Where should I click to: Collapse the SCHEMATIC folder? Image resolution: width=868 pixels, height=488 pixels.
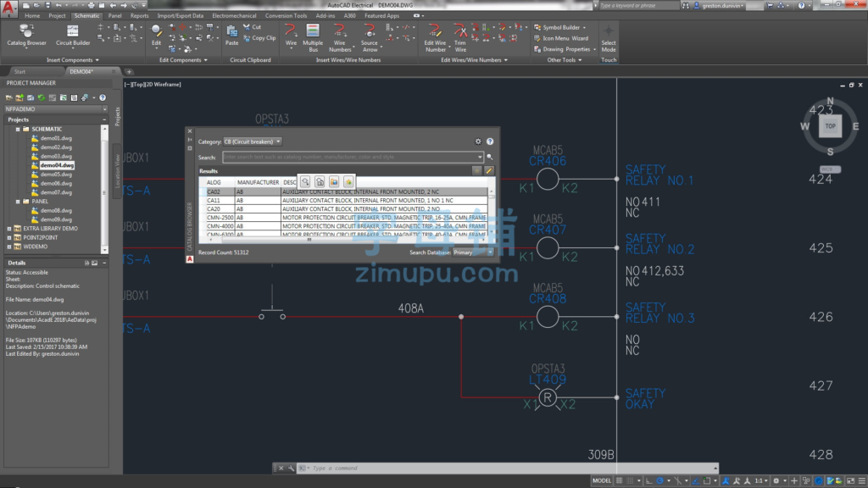pos(19,129)
